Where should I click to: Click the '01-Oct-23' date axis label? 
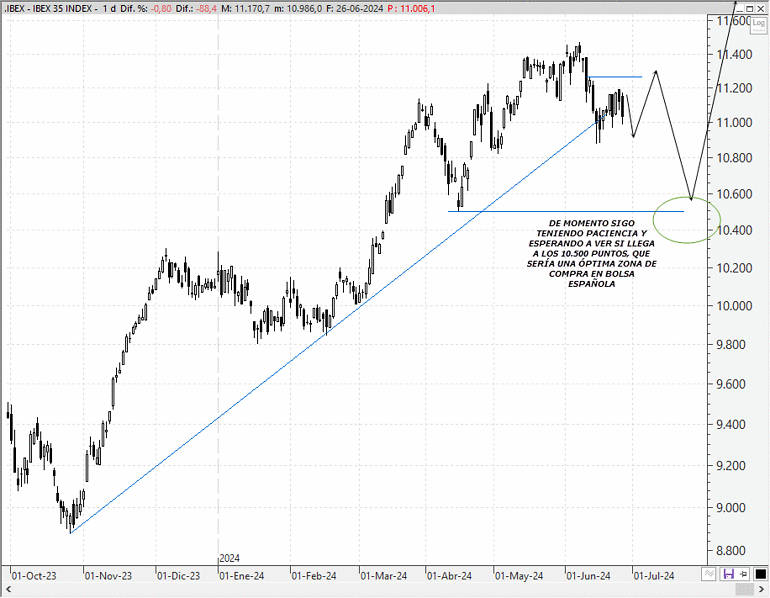tap(33, 576)
